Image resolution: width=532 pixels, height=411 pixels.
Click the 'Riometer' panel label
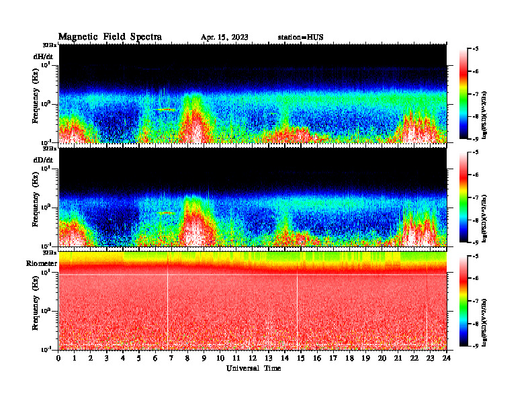pos(42,263)
